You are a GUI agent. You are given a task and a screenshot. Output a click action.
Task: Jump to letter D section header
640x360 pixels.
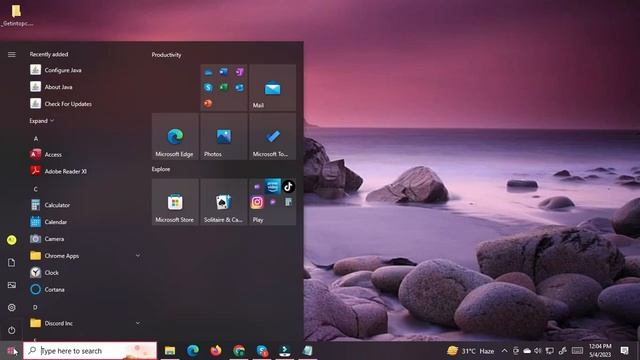pos(35,307)
